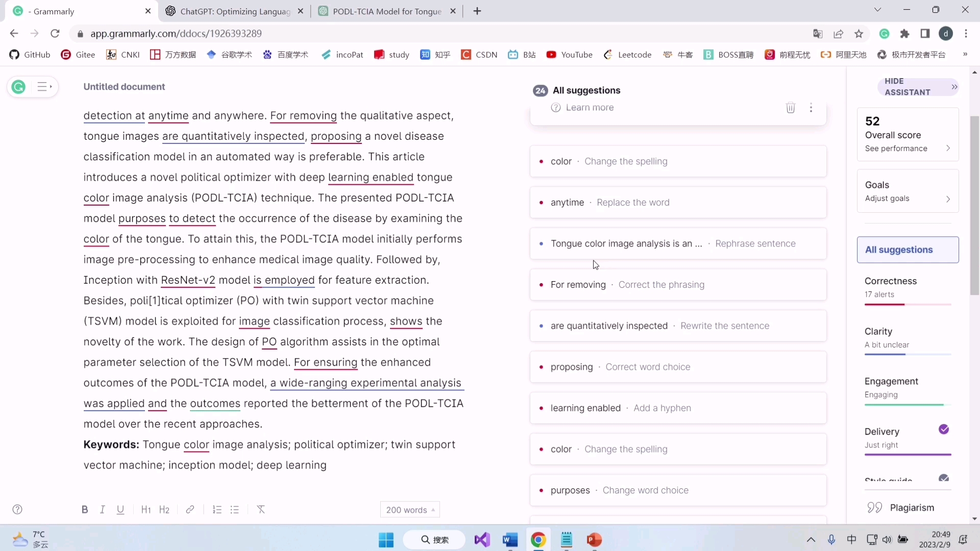980x551 pixels.
Task: Click the ordered list icon
Action: (x=217, y=510)
